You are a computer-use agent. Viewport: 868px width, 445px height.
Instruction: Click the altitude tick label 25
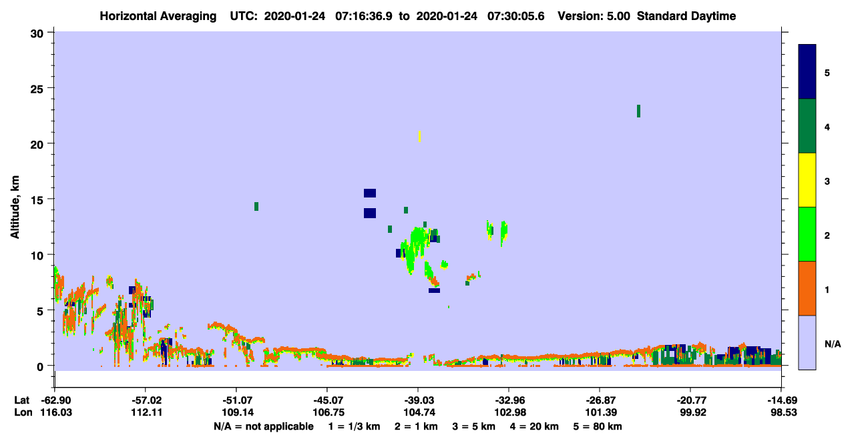39,88
